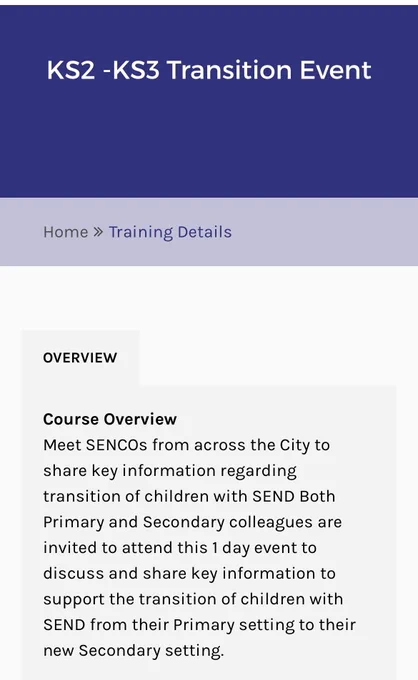Viewport: 418px width, 680px height.
Task: Go to the Home breadcrumb link
Action: [65, 232]
